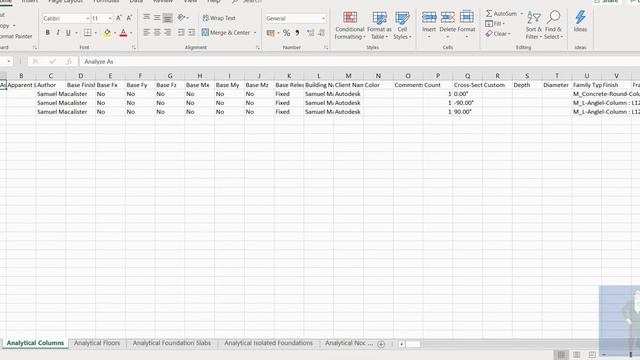The image size is (640, 360).
Task: Open Sort & Filter menu
Action: 533,25
